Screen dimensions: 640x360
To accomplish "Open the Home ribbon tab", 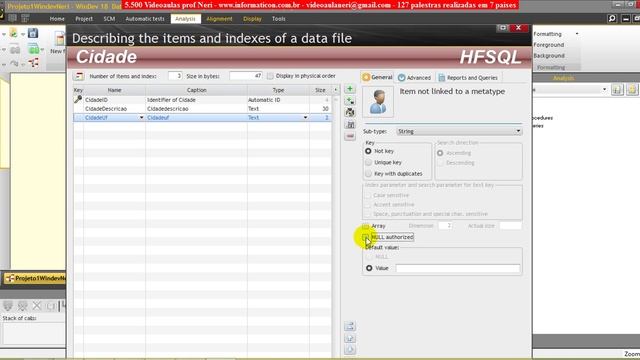I will tap(57, 19).
